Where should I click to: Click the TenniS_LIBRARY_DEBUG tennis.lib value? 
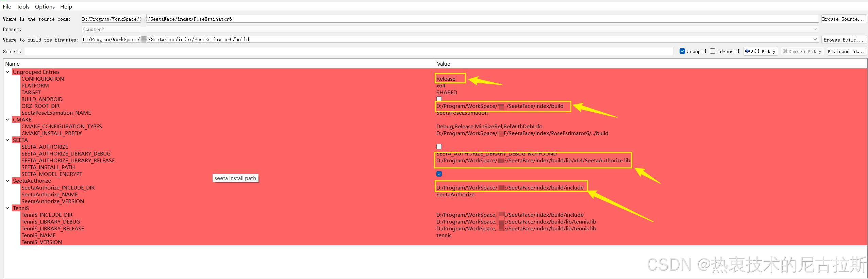click(x=516, y=221)
